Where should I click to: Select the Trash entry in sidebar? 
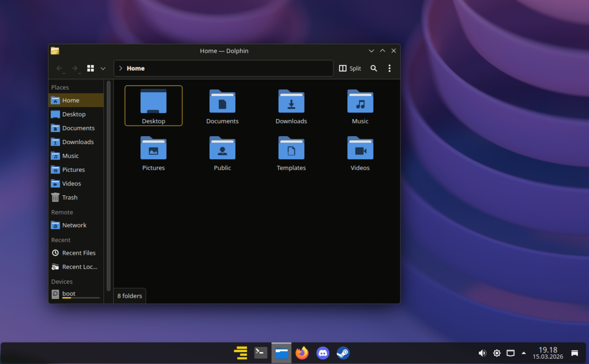click(x=70, y=197)
